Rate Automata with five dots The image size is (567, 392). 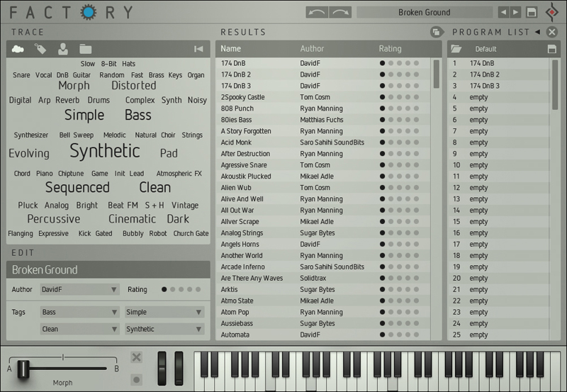(x=416, y=335)
